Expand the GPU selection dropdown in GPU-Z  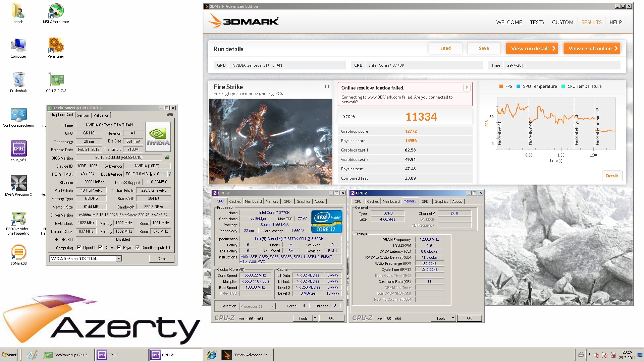coord(119,258)
